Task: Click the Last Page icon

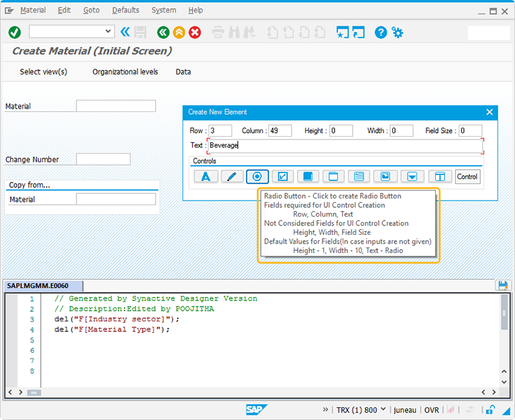Action: coord(320,32)
